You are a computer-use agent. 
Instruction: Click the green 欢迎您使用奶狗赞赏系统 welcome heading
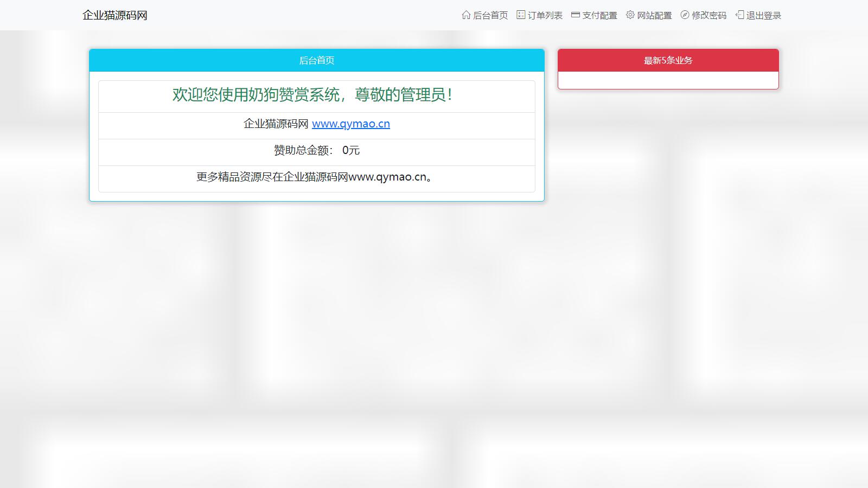pos(312,95)
